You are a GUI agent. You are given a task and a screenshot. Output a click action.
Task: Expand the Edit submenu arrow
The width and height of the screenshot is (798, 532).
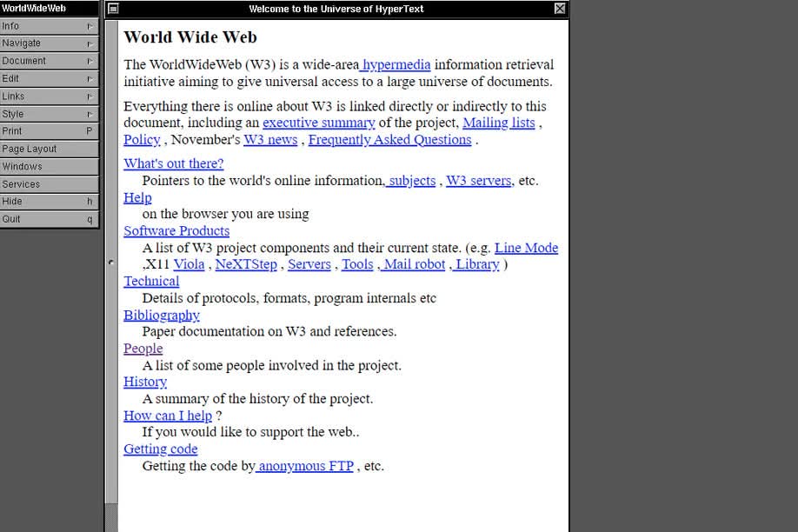[x=90, y=79]
